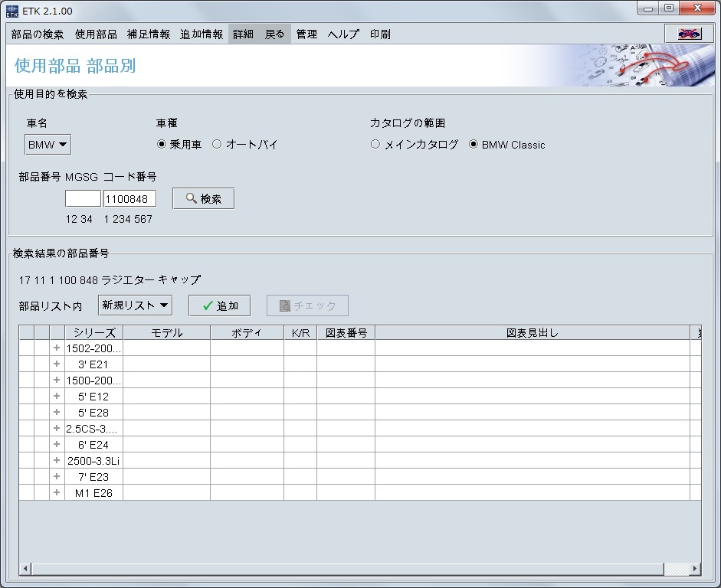Click the code number field containing 1100848
The image size is (721, 588).
(129, 198)
